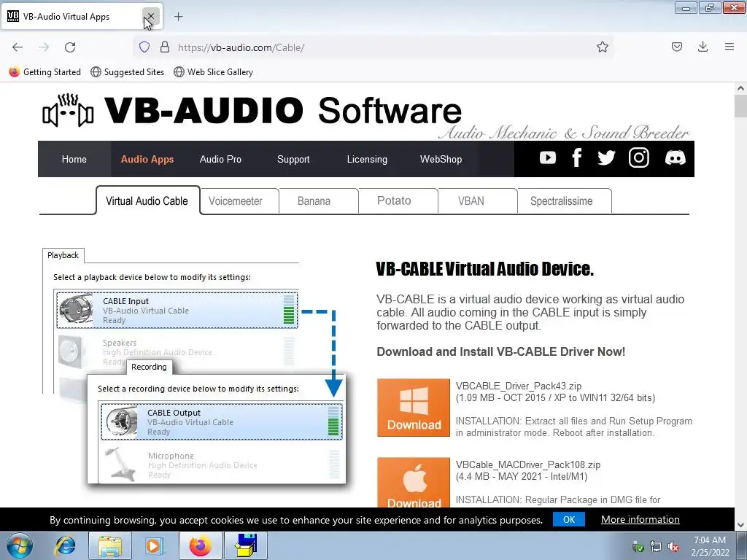Click the VB-Audio speaker logo
The height and width of the screenshot is (560, 747).
68,111
